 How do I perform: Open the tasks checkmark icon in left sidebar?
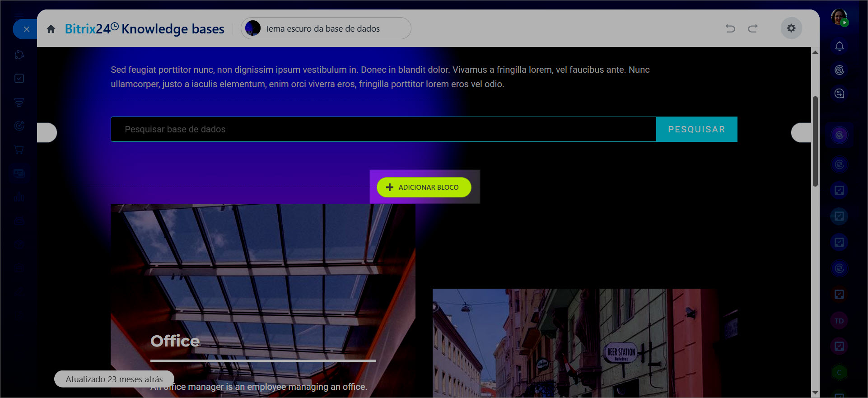19,79
